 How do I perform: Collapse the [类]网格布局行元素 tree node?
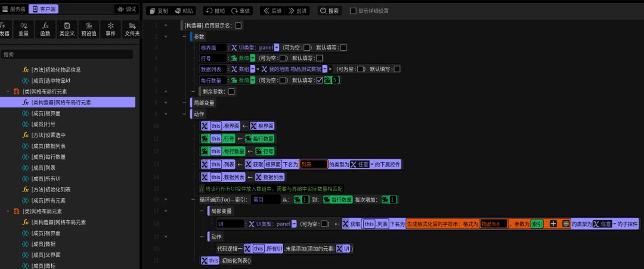tap(7, 92)
